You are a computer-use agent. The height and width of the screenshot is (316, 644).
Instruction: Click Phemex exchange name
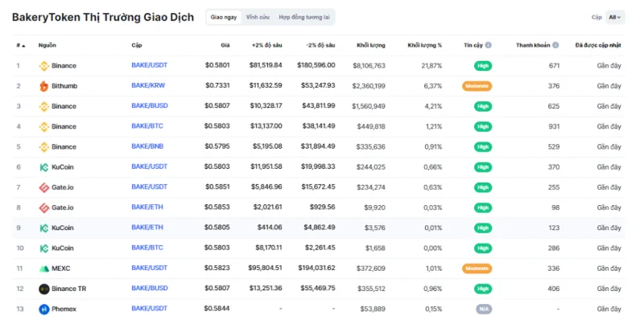[64, 309]
